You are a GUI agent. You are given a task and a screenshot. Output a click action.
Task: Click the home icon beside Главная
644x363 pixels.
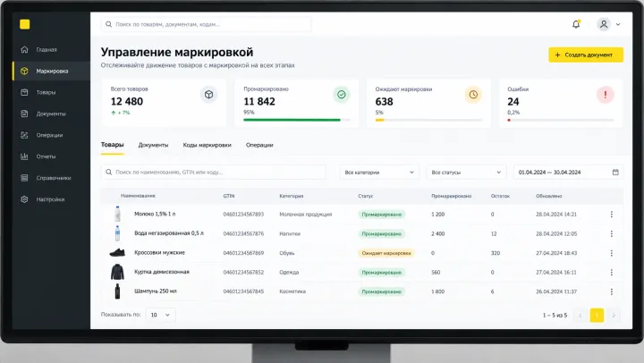[25, 50]
